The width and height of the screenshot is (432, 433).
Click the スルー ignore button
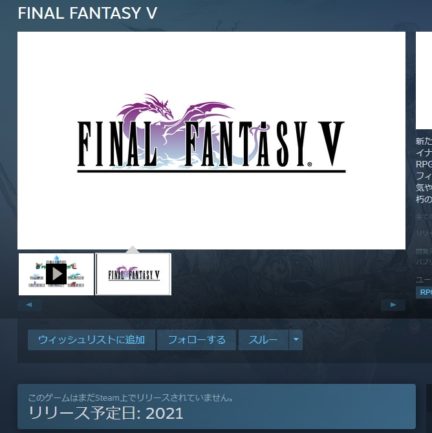pyautogui.click(x=263, y=340)
